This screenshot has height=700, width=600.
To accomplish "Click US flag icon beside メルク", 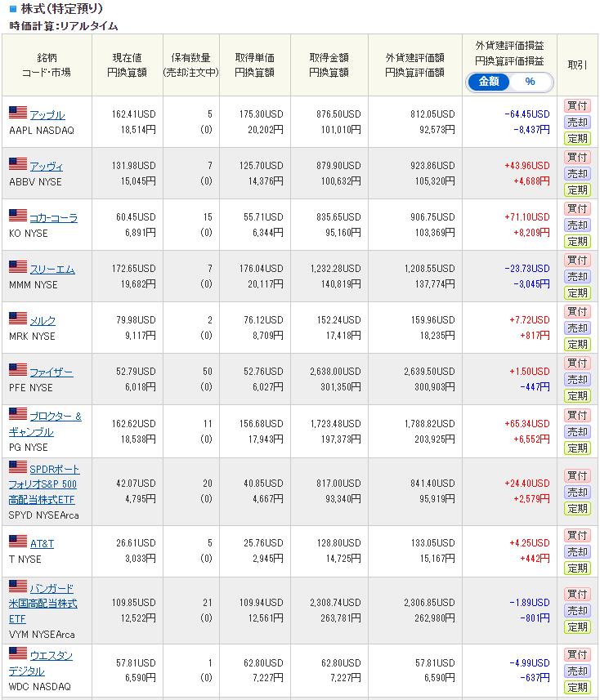I will click(18, 318).
